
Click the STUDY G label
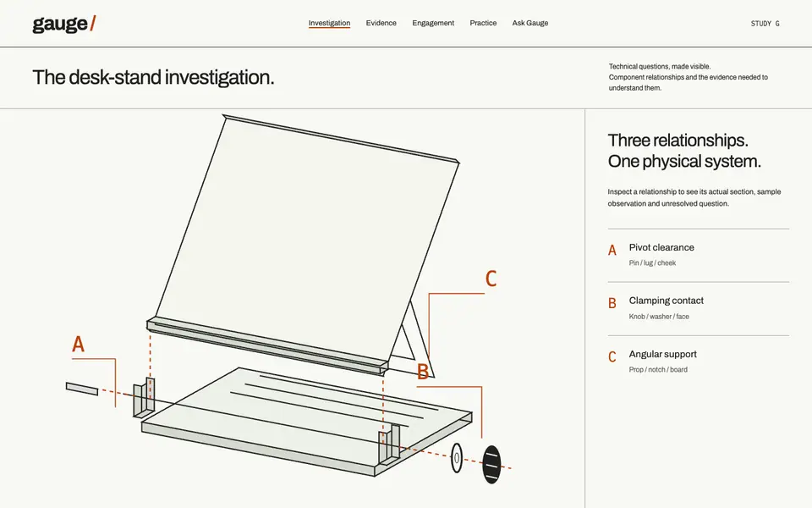click(765, 24)
